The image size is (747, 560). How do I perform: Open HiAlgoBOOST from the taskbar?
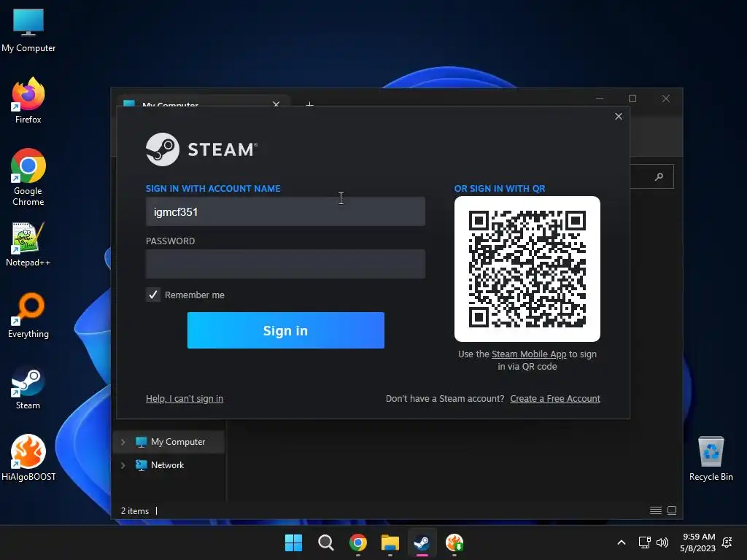click(454, 542)
